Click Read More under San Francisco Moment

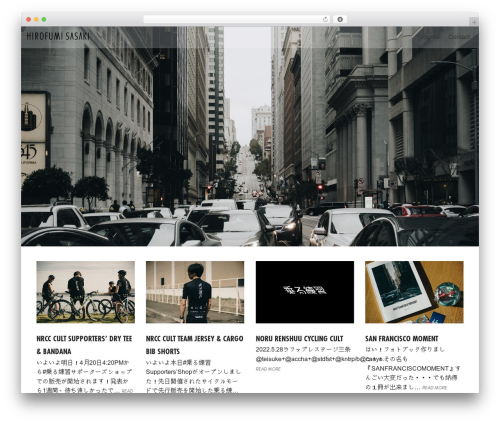(x=435, y=388)
